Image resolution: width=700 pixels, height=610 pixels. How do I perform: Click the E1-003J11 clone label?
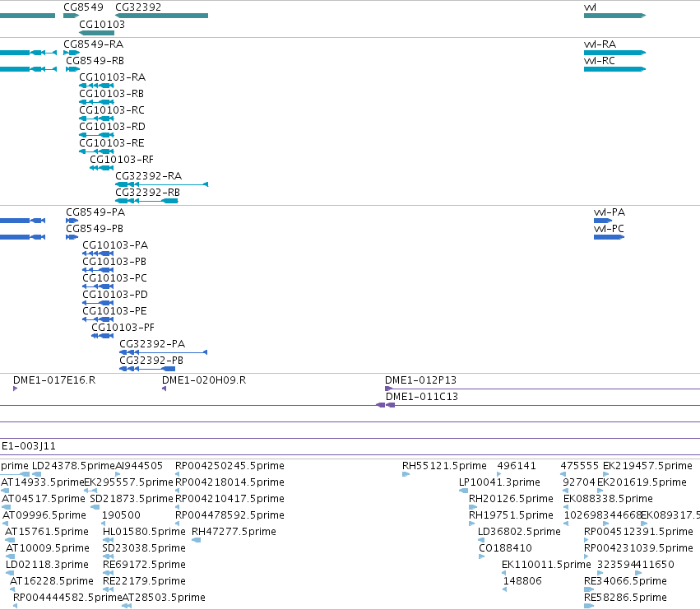[29, 446]
